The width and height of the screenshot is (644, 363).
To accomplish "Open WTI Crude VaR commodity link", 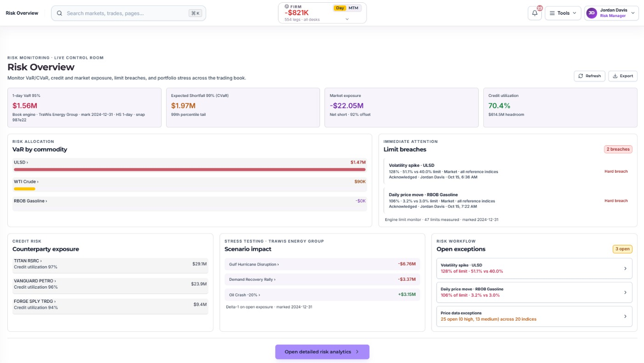I will (26, 181).
